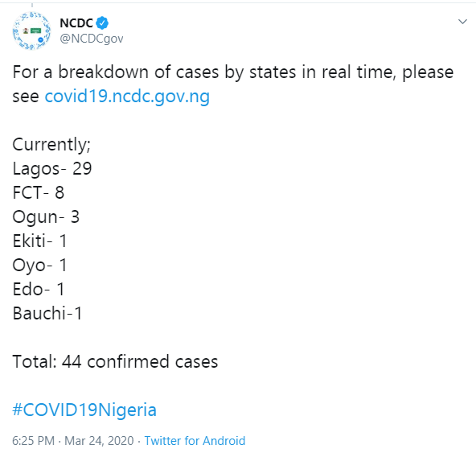Open the NCDC display name
This screenshot has width=476, height=449.
[x=76, y=23]
